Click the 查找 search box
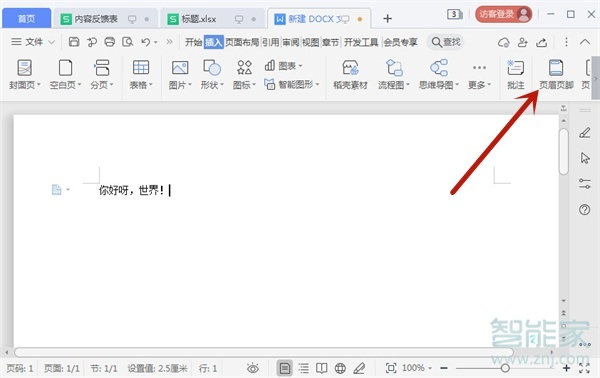The height and width of the screenshot is (378, 600). pyautogui.click(x=446, y=42)
